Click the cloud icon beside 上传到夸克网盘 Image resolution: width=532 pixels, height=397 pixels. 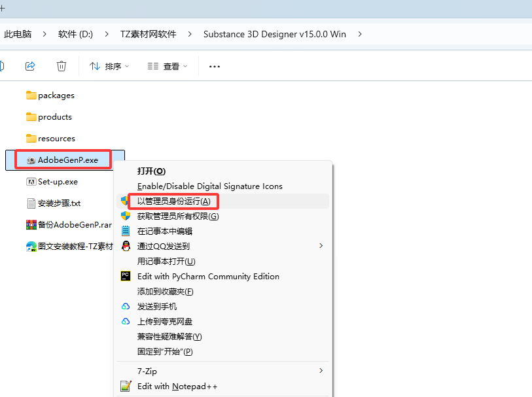(126, 321)
